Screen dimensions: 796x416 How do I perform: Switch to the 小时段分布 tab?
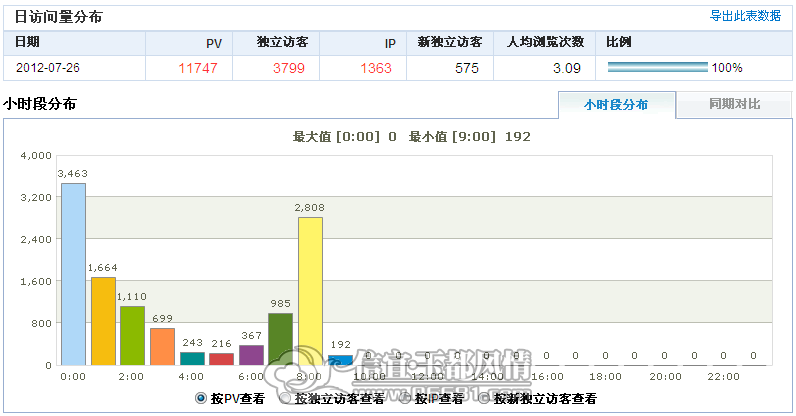[x=616, y=105]
